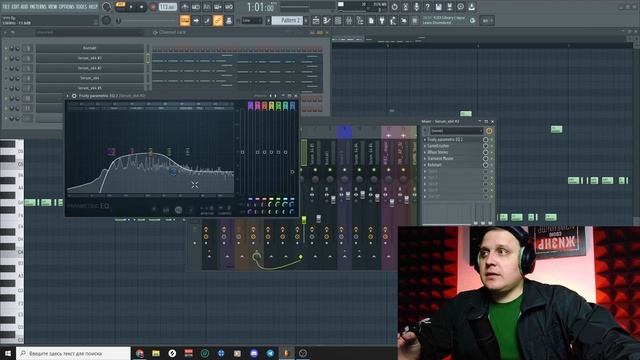Click the stop button in transport panel

(x=142, y=7)
